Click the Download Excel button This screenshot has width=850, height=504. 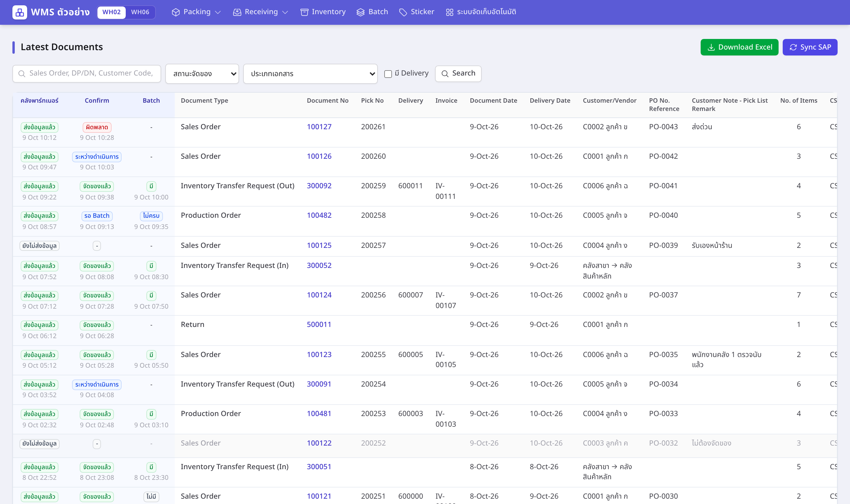click(x=739, y=47)
